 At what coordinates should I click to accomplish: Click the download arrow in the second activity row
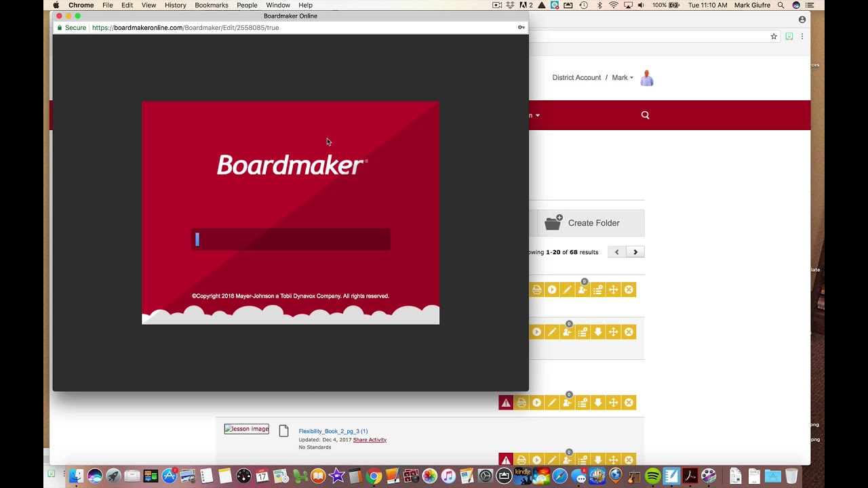coord(598,332)
